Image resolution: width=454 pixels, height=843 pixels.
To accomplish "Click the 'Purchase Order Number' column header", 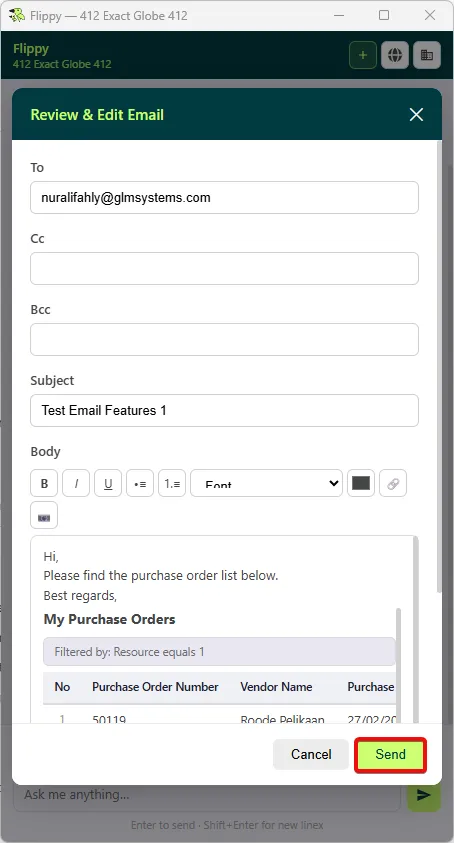I will (x=155, y=687).
